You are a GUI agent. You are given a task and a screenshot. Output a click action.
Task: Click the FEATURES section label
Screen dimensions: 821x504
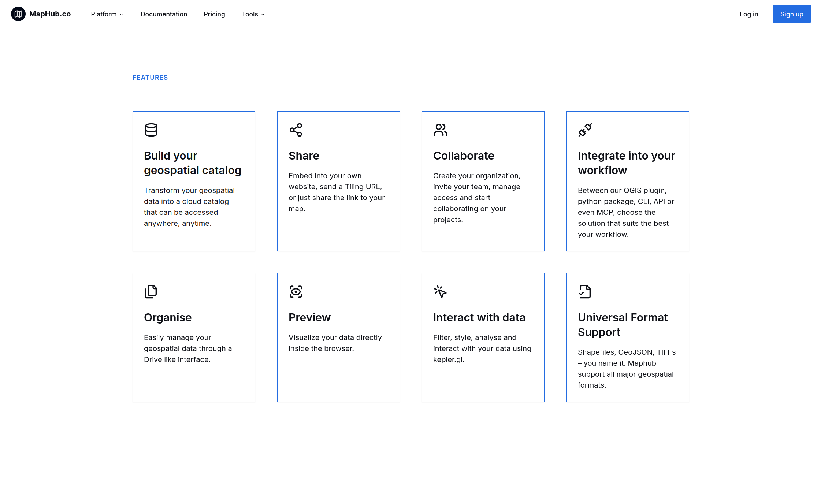coord(150,78)
